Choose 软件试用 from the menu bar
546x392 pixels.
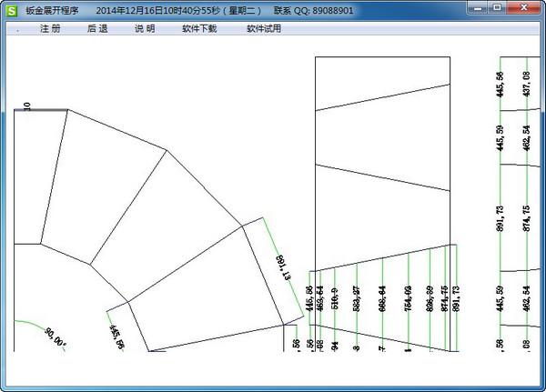[x=264, y=28]
